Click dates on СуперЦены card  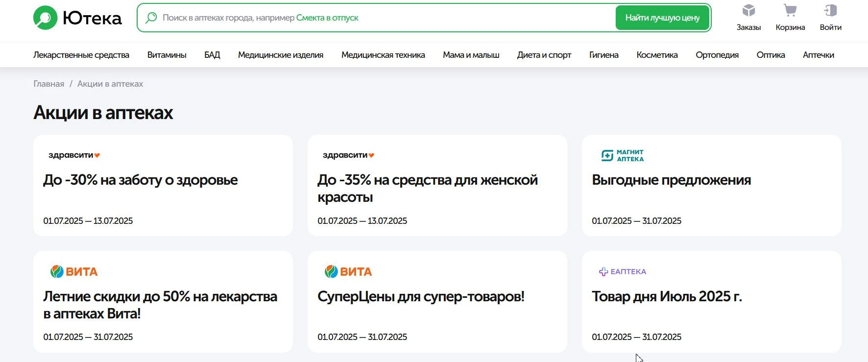pos(362,337)
